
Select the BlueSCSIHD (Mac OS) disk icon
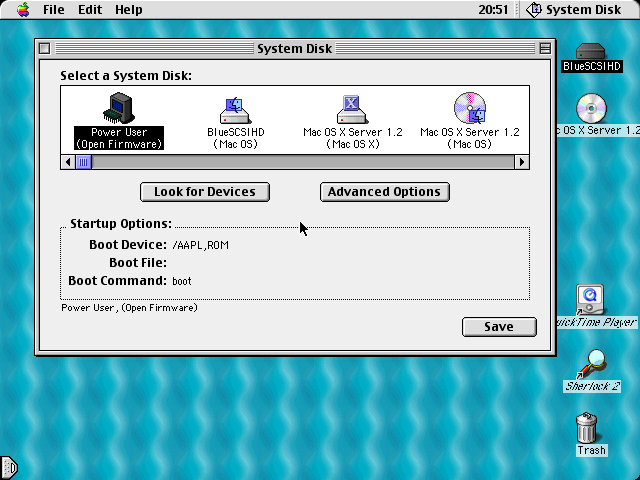click(x=236, y=110)
